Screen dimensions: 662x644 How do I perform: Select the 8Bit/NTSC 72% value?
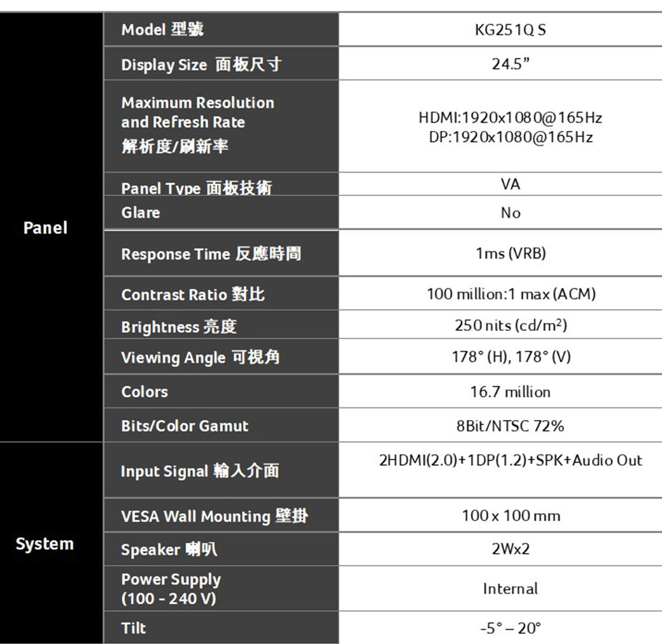[511, 426]
